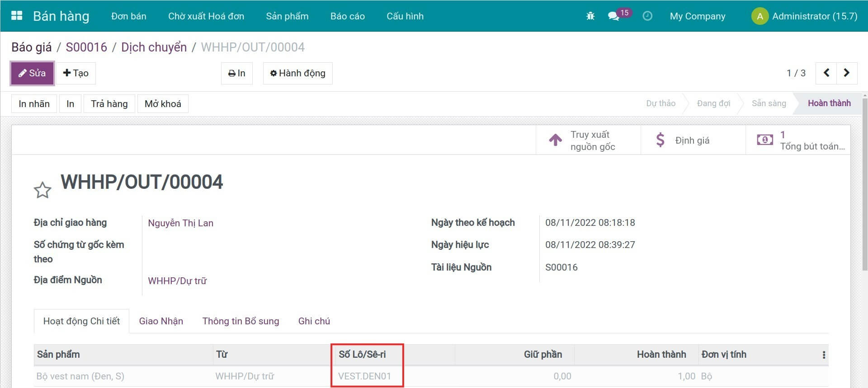Open the In print dropdown beside Tạo
Screen dimensions: 868x388
[x=236, y=73]
